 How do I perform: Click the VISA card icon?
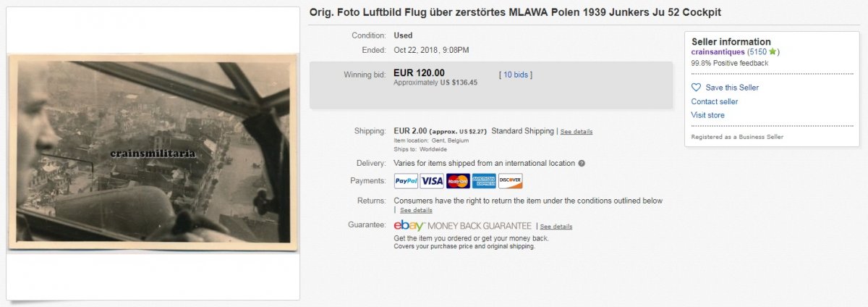coord(432,181)
